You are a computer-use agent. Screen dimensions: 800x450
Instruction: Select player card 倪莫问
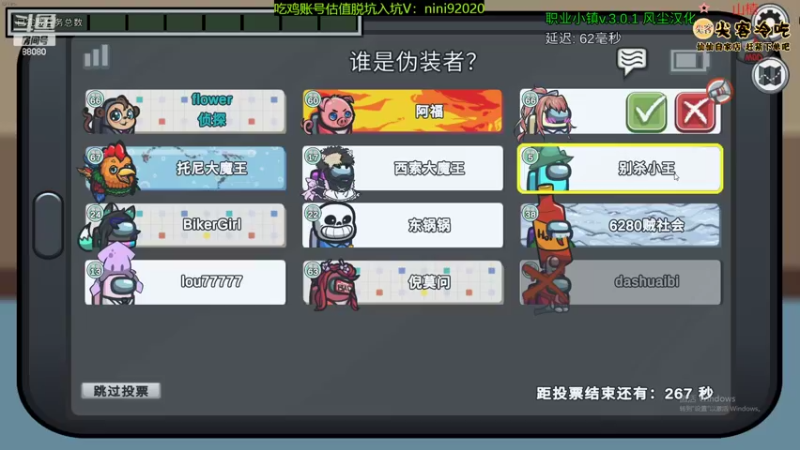click(x=403, y=283)
